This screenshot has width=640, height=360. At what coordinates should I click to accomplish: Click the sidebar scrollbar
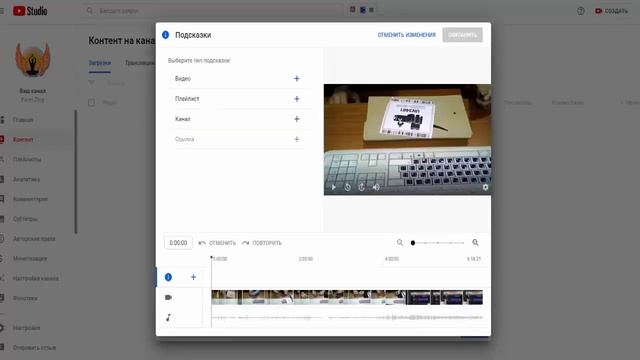click(76, 171)
